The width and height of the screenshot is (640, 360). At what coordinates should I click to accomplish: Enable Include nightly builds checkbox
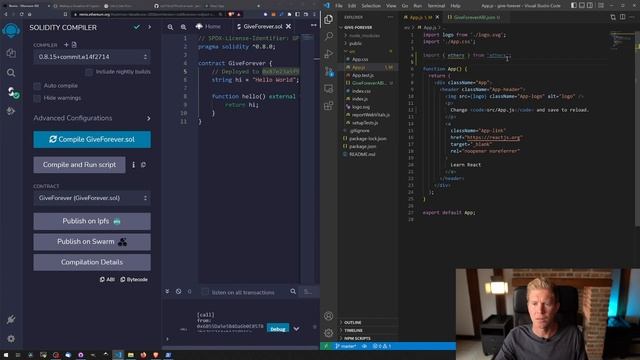89,72
